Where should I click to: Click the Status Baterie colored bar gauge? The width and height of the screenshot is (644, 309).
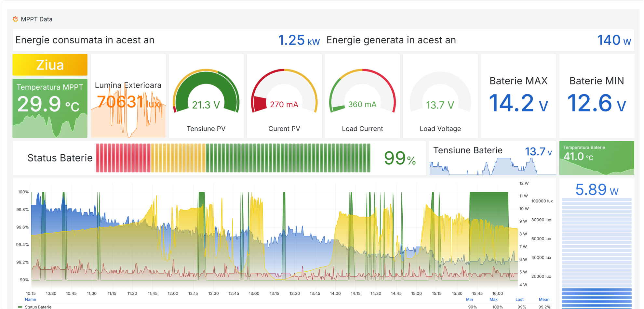coord(233,158)
